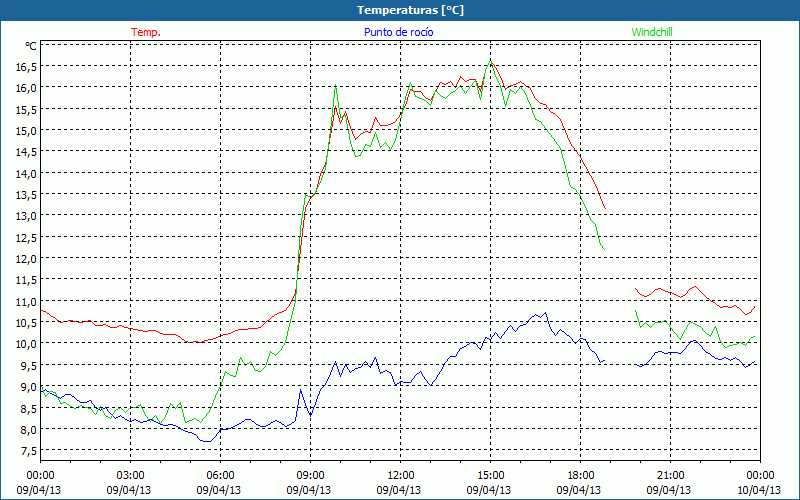
Task: Click the 8,0 y-axis value
Action: click(x=30, y=429)
